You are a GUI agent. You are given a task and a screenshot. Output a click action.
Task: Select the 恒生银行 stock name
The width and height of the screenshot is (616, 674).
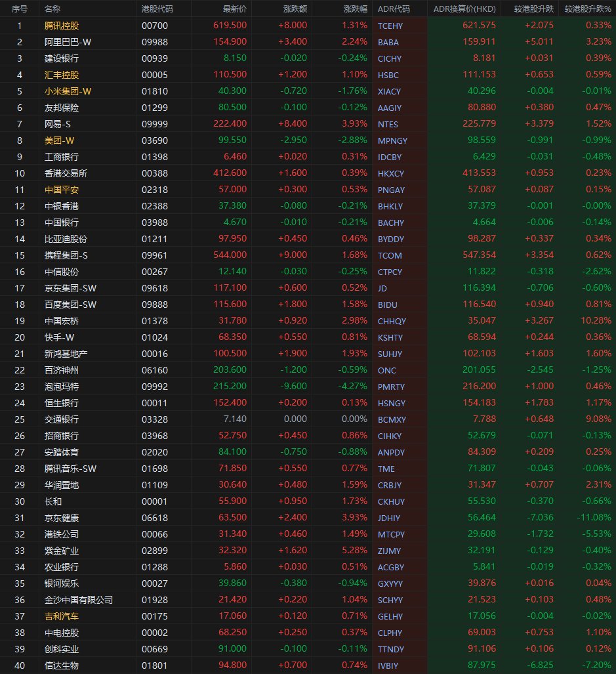[x=62, y=403]
